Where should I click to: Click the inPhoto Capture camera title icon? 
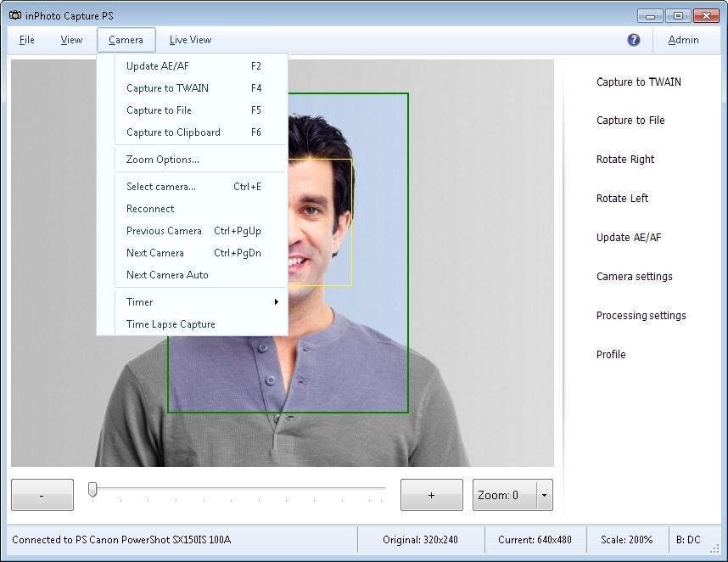14,15
